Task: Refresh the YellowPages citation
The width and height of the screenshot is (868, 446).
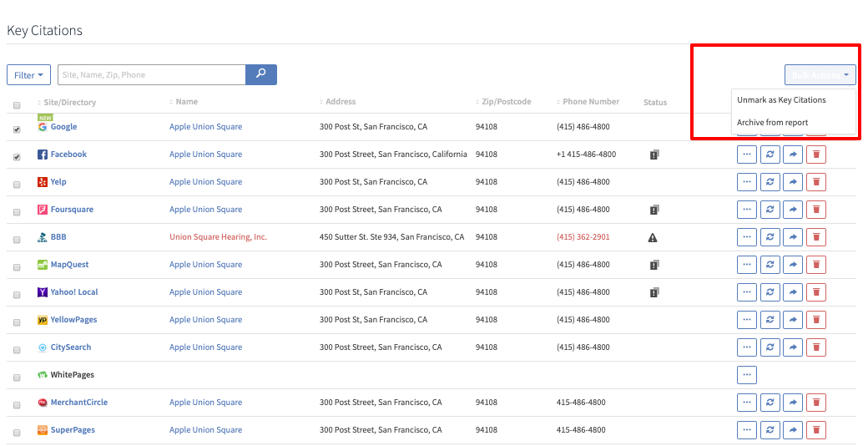Action: point(770,320)
